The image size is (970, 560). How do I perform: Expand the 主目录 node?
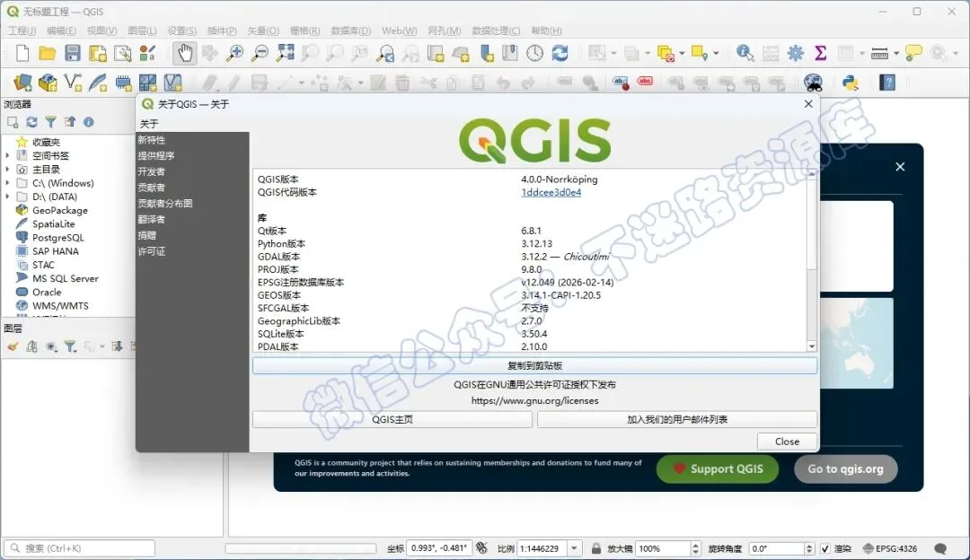point(7,170)
